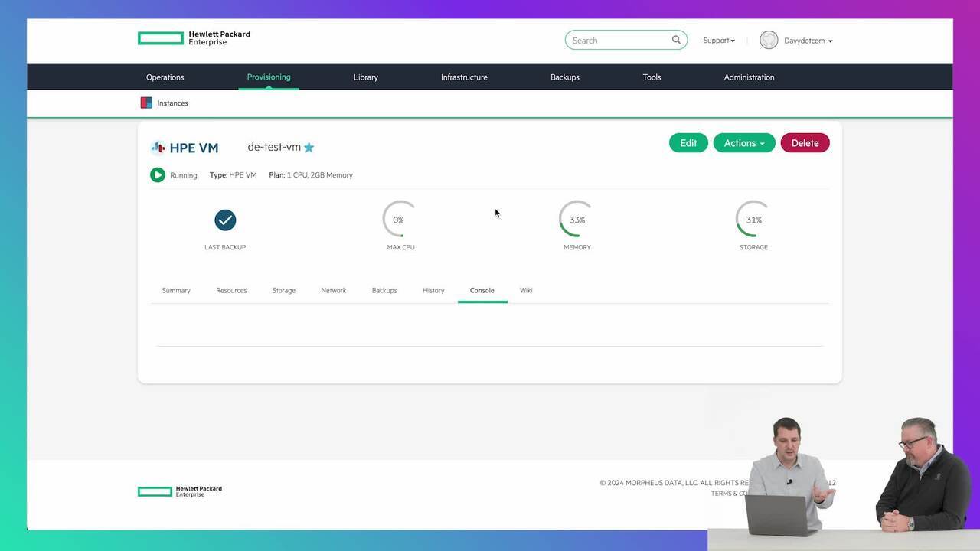
Task: Click inside the Search input field
Action: [x=619, y=41]
